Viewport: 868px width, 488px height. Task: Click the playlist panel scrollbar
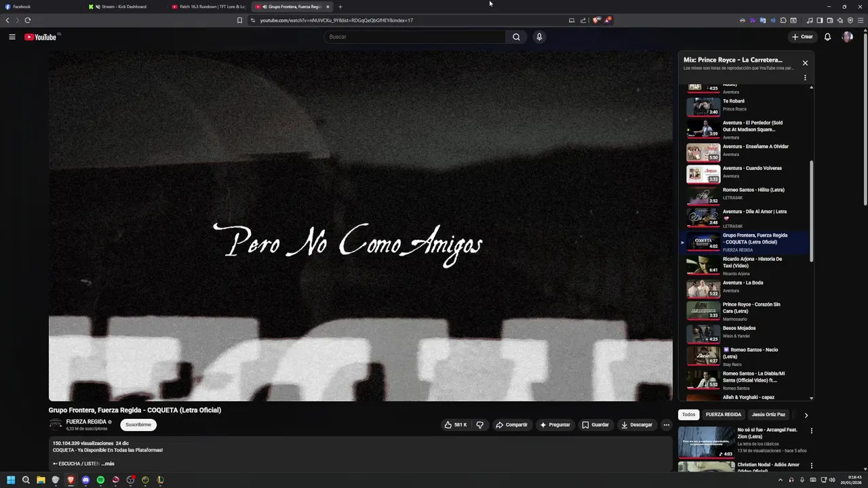point(811,210)
